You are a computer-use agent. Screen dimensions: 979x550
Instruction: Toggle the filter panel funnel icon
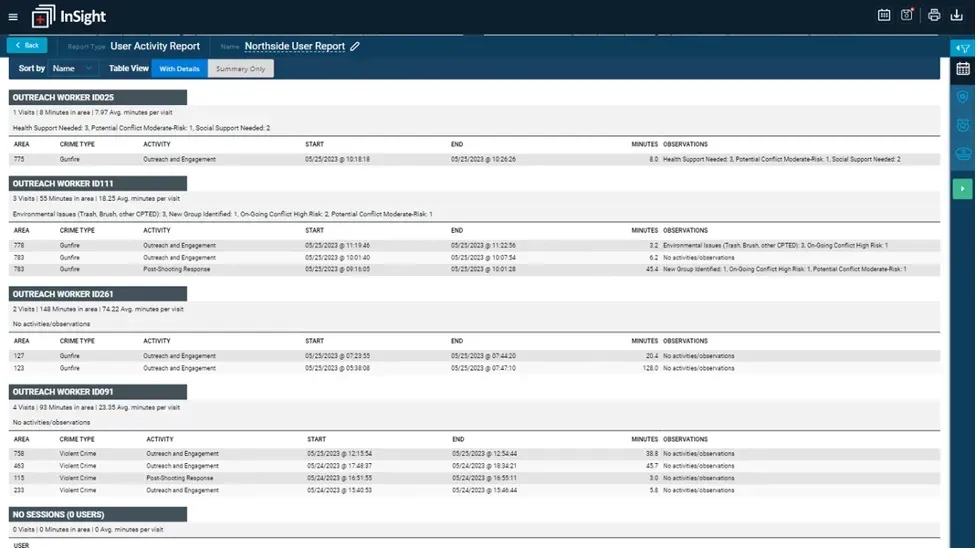[963, 48]
